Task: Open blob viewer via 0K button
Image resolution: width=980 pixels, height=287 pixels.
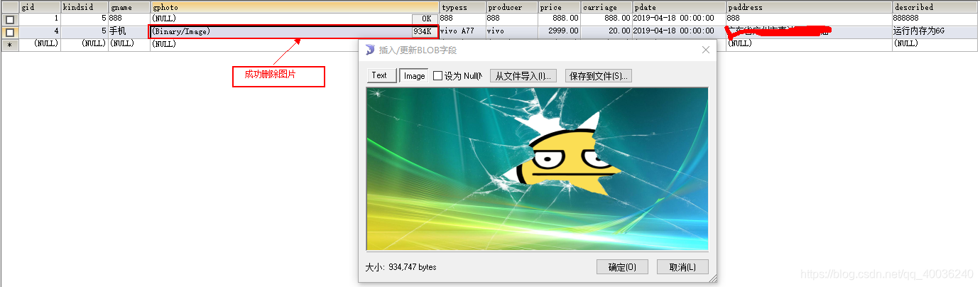Action: (425, 19)
